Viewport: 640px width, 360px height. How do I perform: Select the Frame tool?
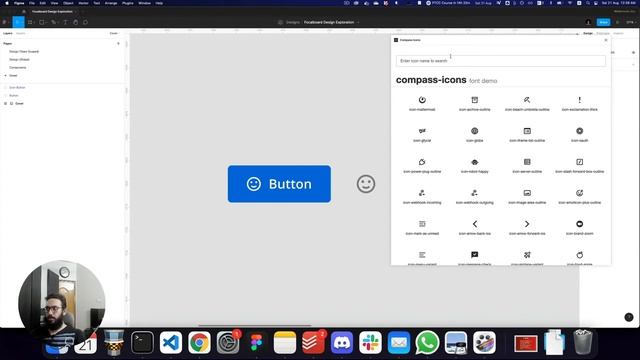click(30, 22)
